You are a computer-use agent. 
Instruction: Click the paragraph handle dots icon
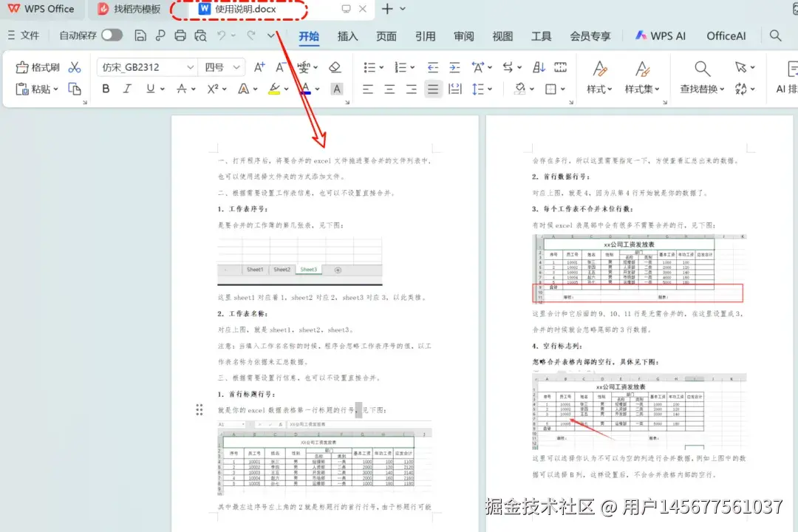[x=199, y=410]
